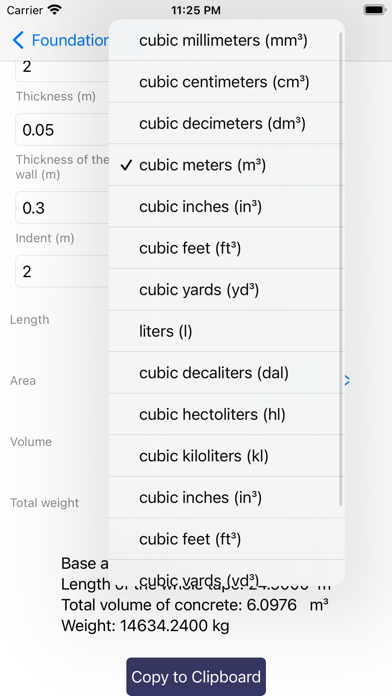
Task: Choose cubic millimeters (mm³) unit
Action: 226,40
